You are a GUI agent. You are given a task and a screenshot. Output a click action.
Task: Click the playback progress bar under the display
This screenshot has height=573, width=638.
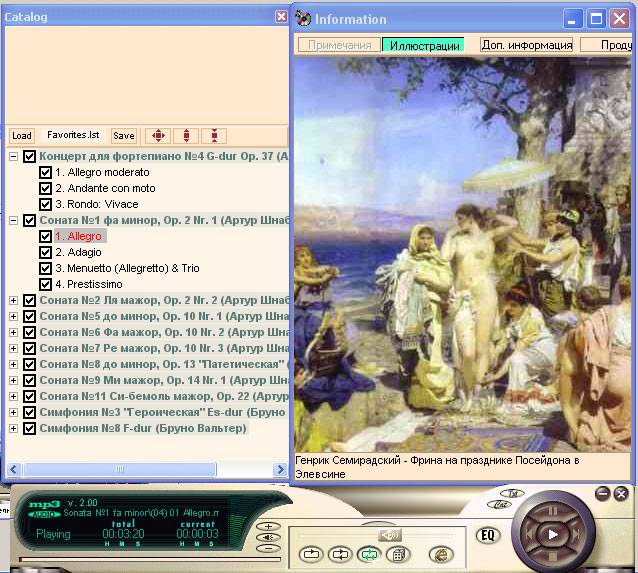(x=150, y=560)
